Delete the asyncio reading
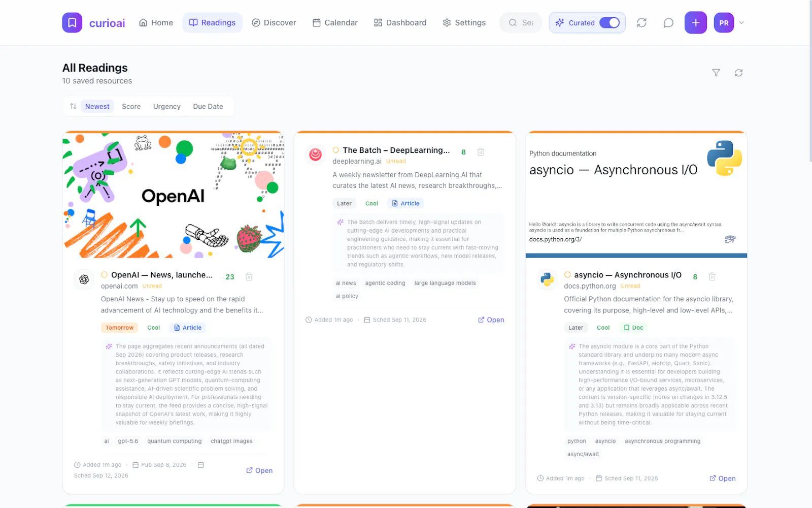This screenshot has height=508, width=812. click(712, 276)
